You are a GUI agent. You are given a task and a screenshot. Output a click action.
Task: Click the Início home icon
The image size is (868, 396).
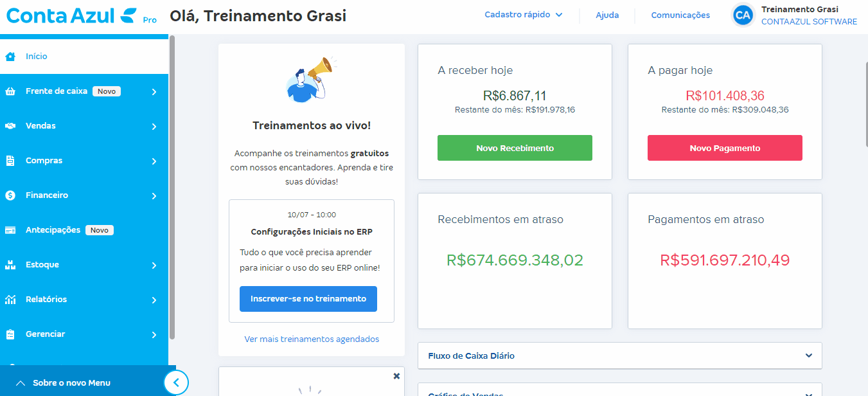tap(10, 57)
